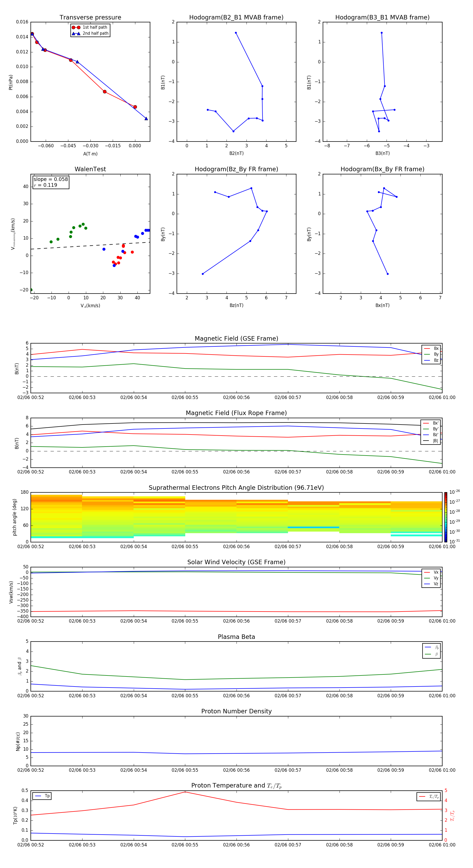This screenshot has height=868, width=473.
Task: Click the 'B3(nT)' x-axis label
Action: point(382,153)
